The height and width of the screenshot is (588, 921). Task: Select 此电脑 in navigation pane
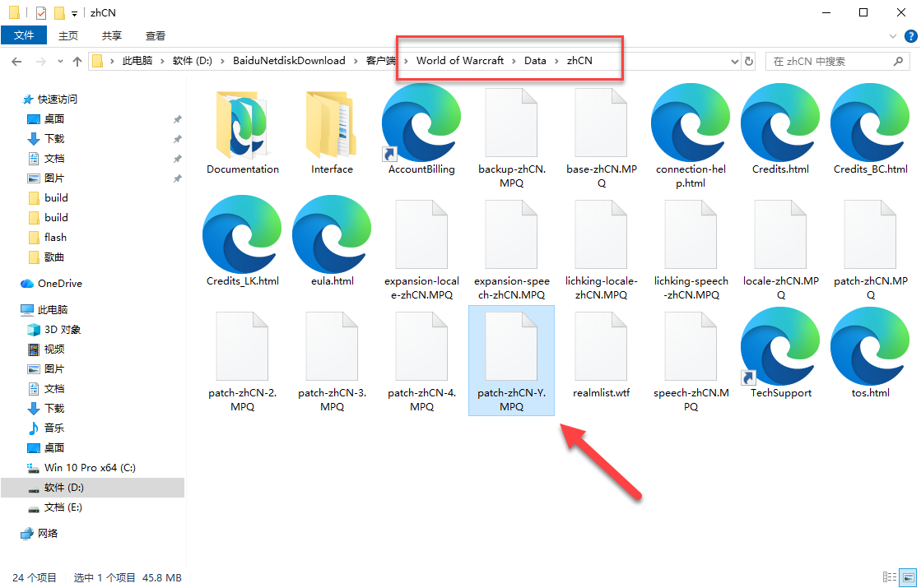(x=53, y=310)
